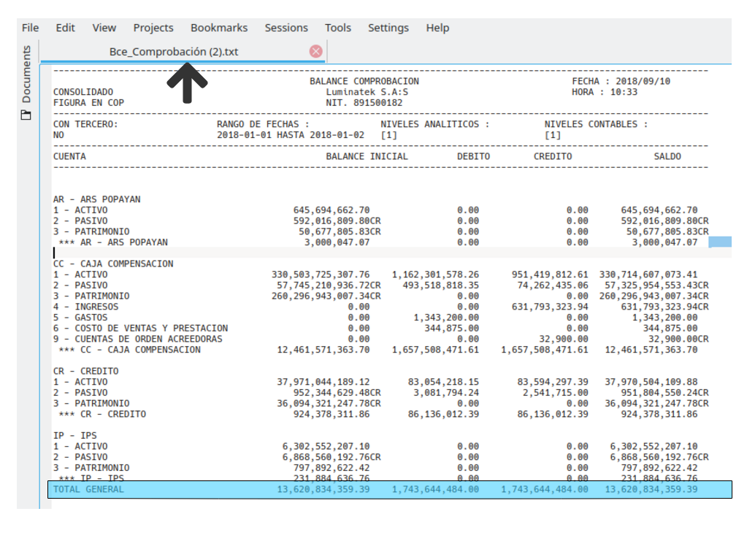The image size is (747, 560).
Task: Click the '9 - CUENTAS DE ORDEN ACREEDORAS' line
Action: [138, 339]
